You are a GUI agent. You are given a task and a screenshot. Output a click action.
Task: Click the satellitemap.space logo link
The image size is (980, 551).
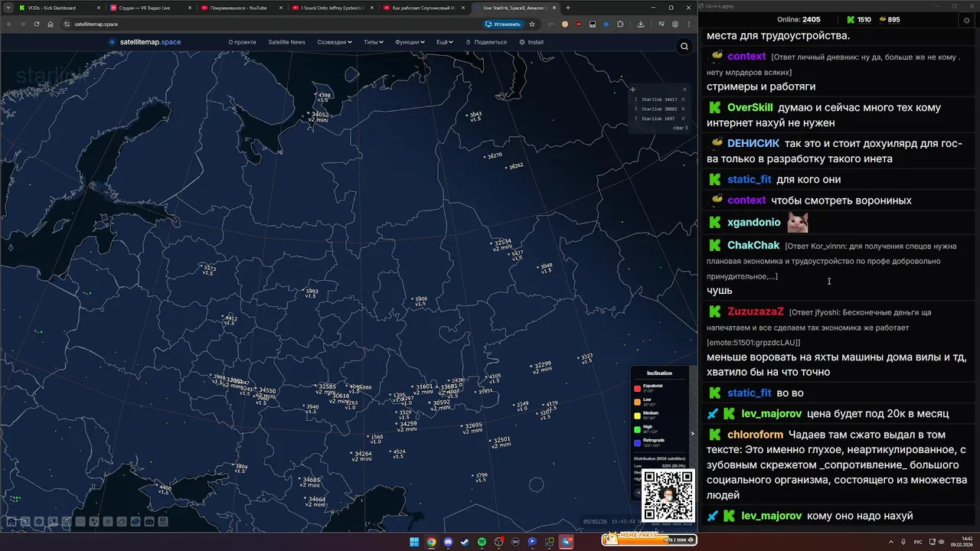(144, 42)
